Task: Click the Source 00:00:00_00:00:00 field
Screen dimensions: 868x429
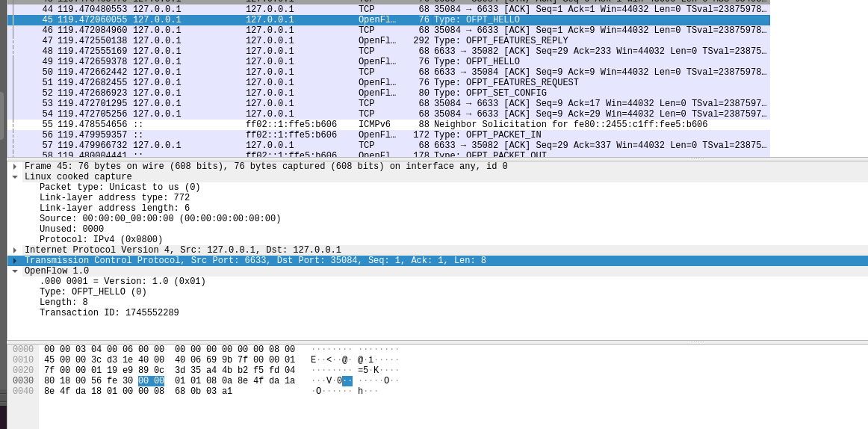Action: point(160,219)
